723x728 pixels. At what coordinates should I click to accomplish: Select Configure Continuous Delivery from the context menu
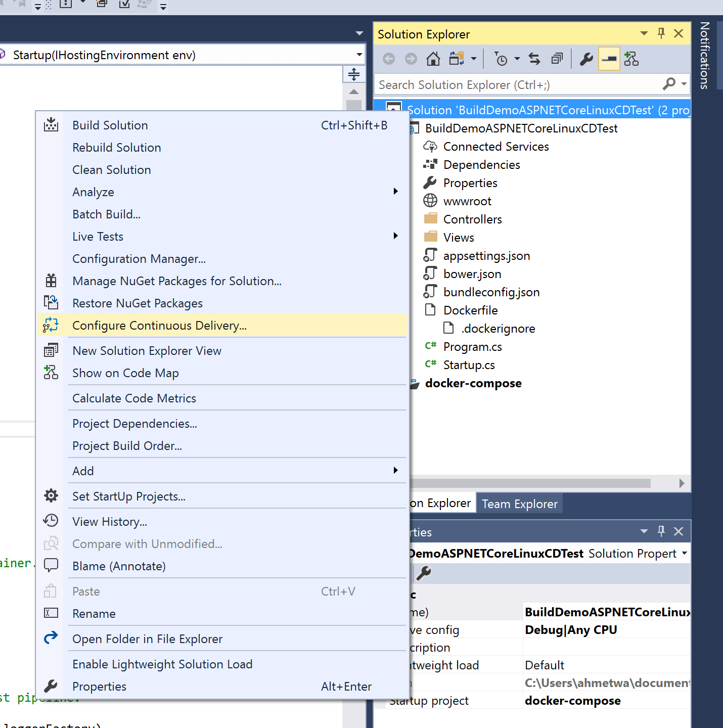160,326
